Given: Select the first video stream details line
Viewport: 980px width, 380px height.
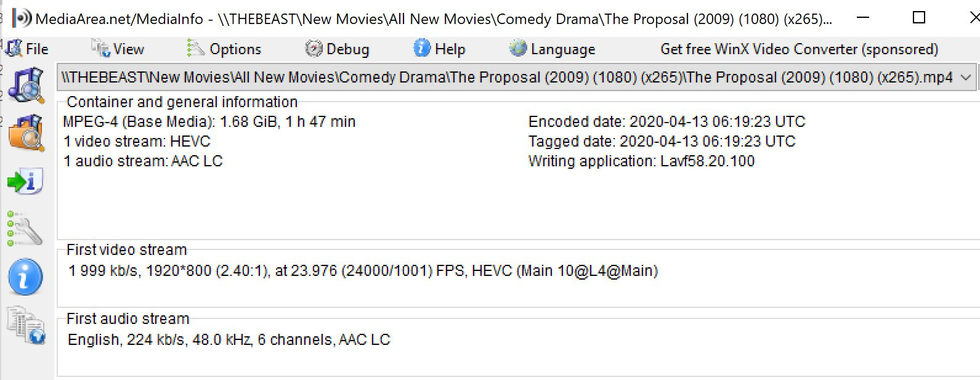Looking at the screenshot, I should pyautogui.click(x=363, y=271).
